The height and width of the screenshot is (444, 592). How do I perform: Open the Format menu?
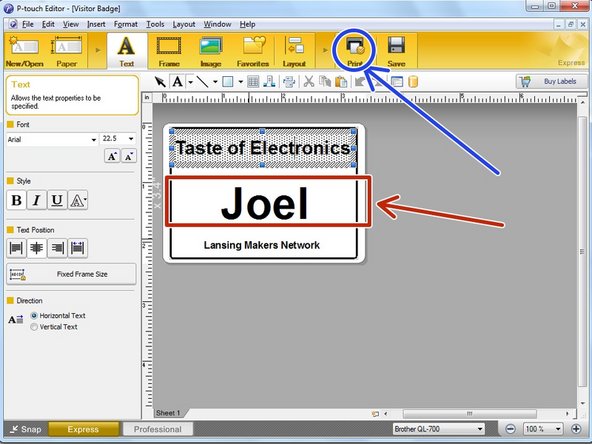126,24
